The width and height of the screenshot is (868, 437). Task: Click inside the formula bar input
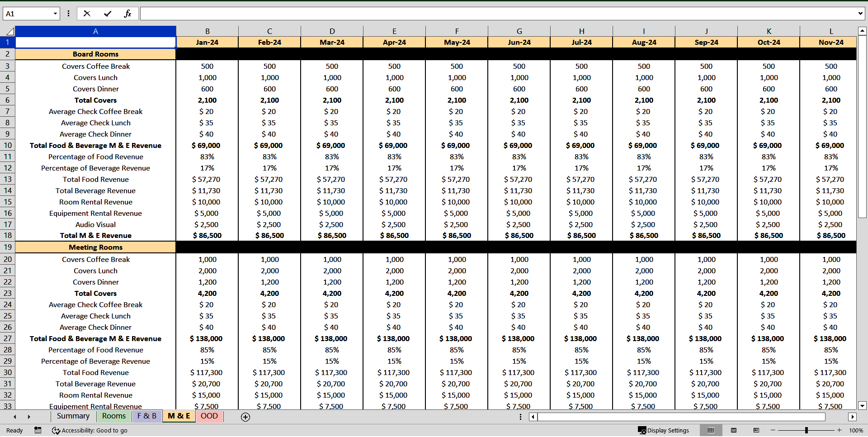point(497,14)
